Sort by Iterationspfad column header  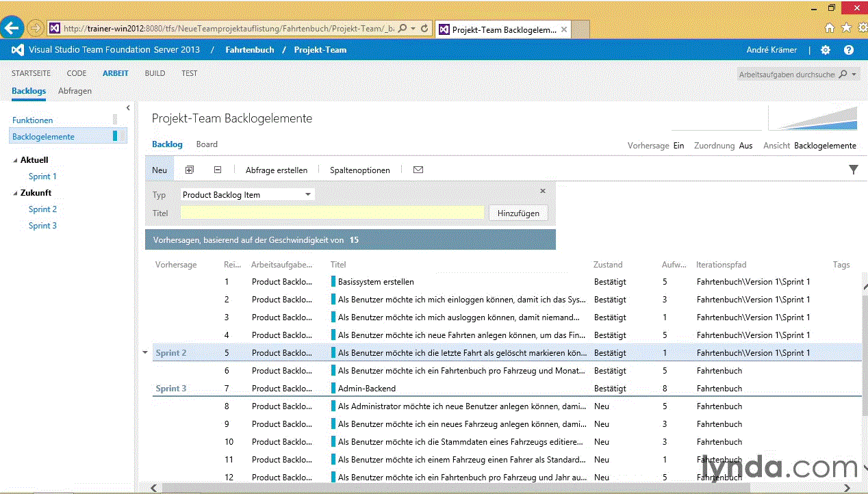tap(722, 265)
